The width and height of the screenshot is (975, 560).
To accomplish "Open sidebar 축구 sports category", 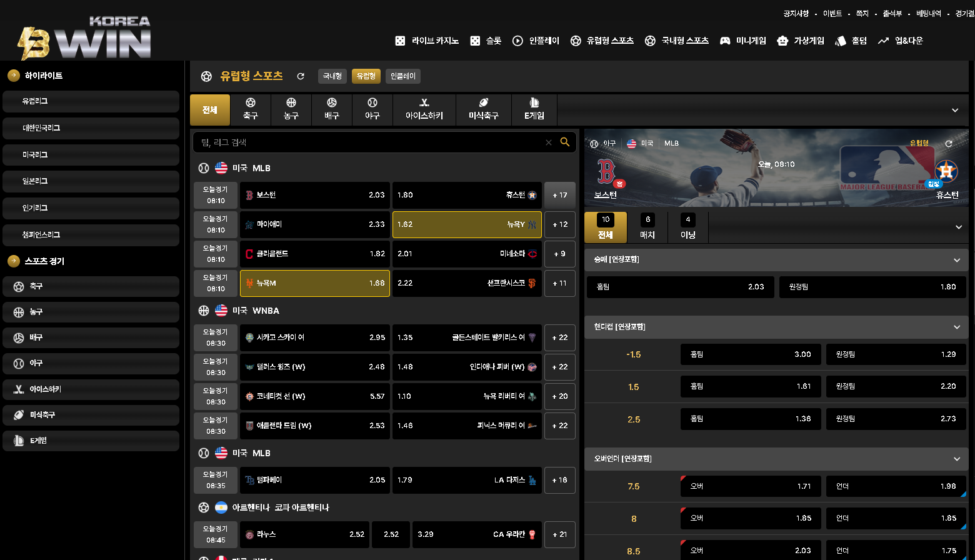I will (x=91, y=286).
